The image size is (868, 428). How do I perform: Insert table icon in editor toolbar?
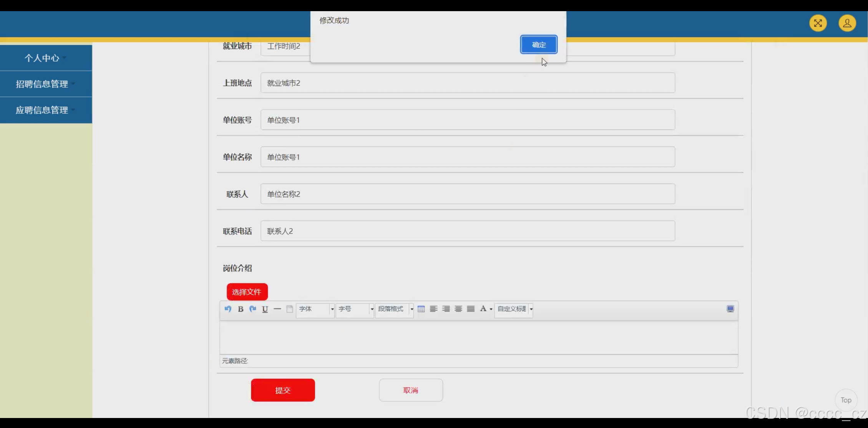pos(421,309)
